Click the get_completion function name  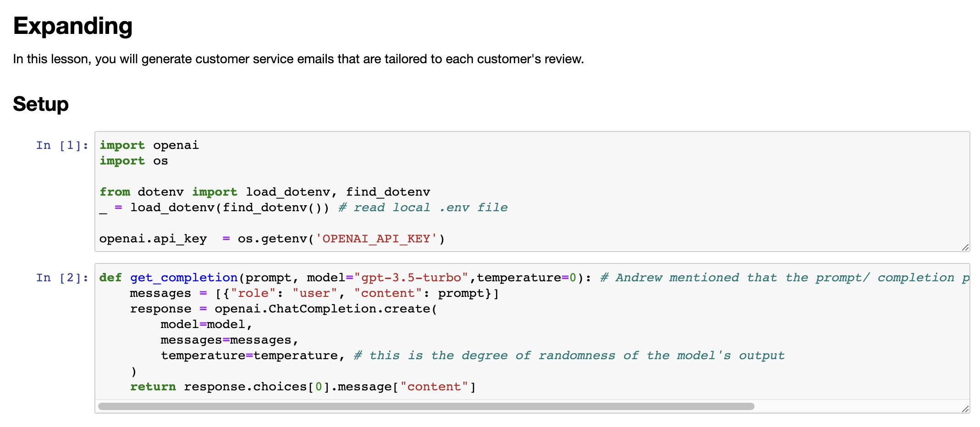pos(184,278)
